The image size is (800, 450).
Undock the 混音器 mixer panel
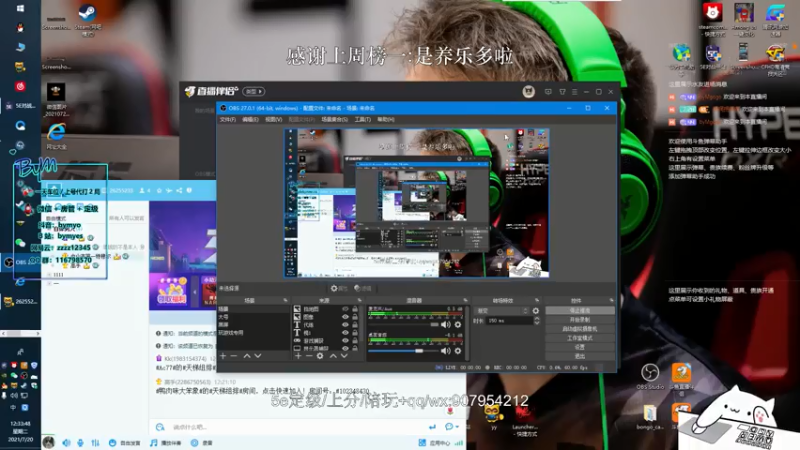tap(465, 300)
